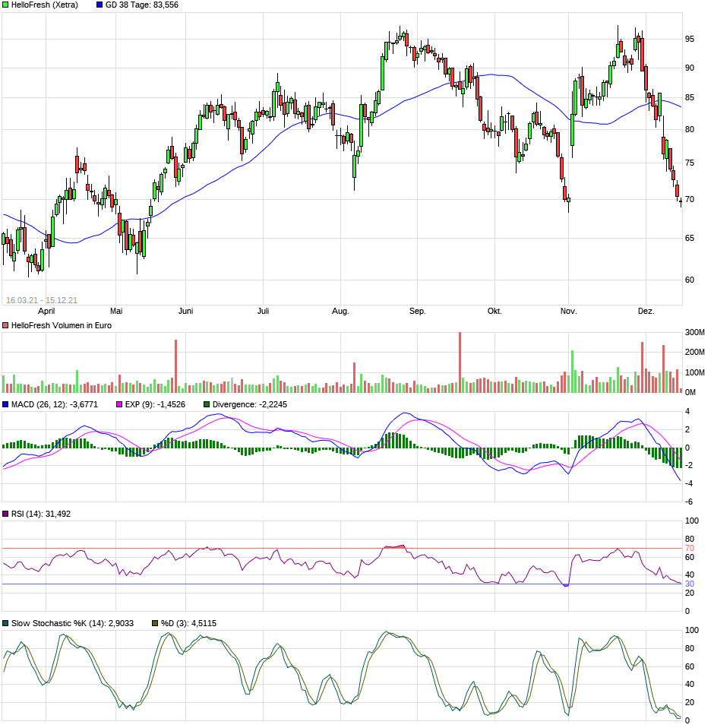
Task: Select the 'HelloFresh Volumen in Euro' label
Action: click(62, 325)
